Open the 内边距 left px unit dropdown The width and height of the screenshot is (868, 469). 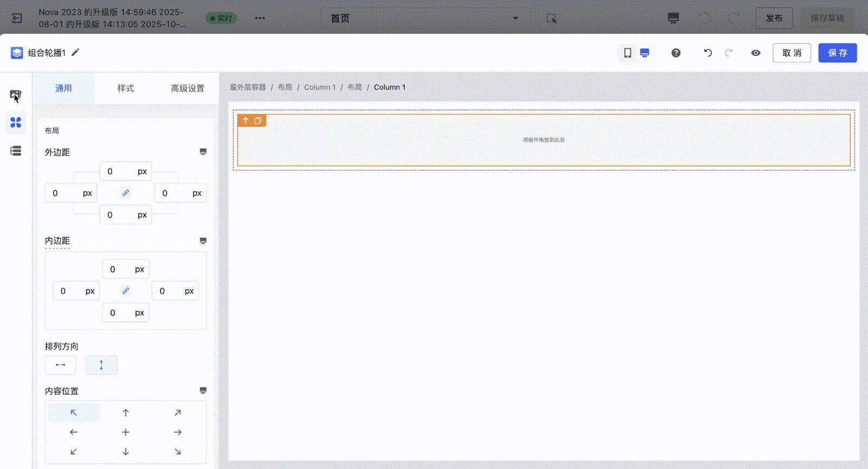pyautogui.click(x=90, y=291)
